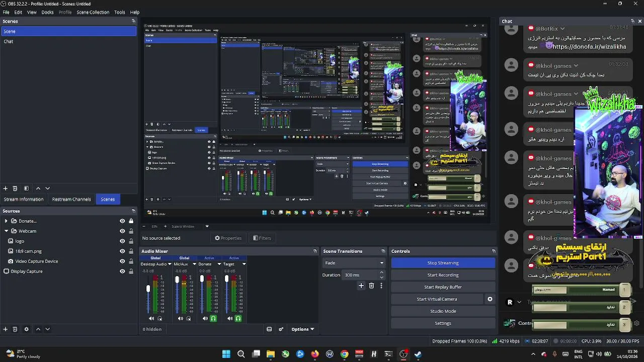Viewport: 644px width, 362px height.
Task: Move source down in Sources toolbar
Action: click(47, 329)
